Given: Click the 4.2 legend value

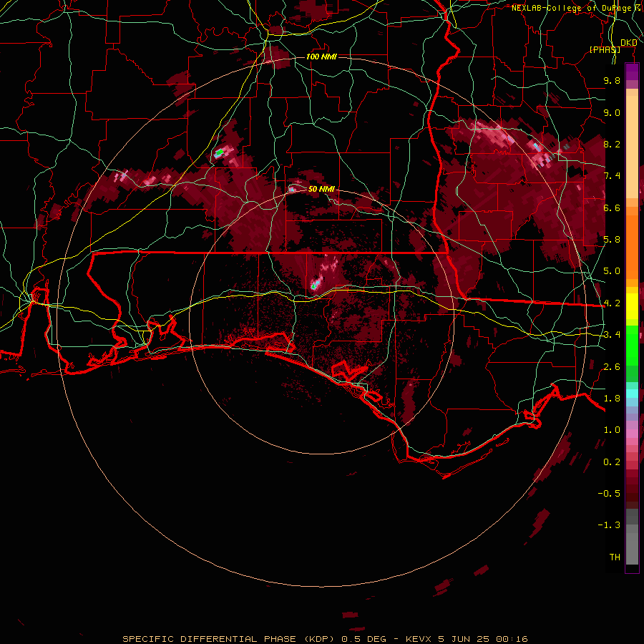Looking at the screenshot, I should click(x=612, y=303).
